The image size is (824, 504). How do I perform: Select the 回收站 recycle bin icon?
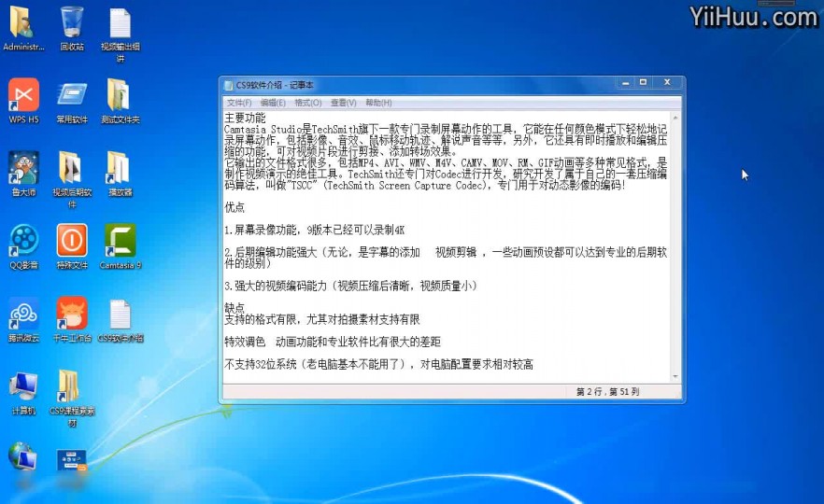coord(72,28)
